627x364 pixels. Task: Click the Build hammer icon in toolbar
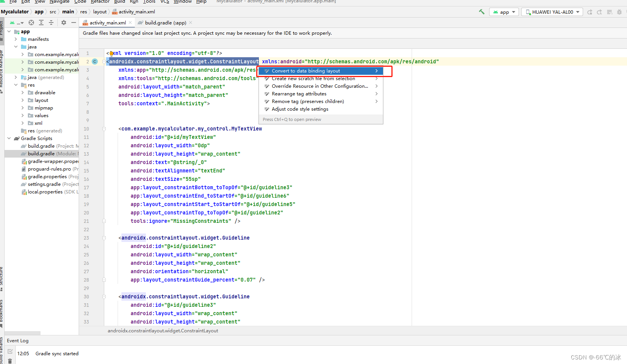482,12
